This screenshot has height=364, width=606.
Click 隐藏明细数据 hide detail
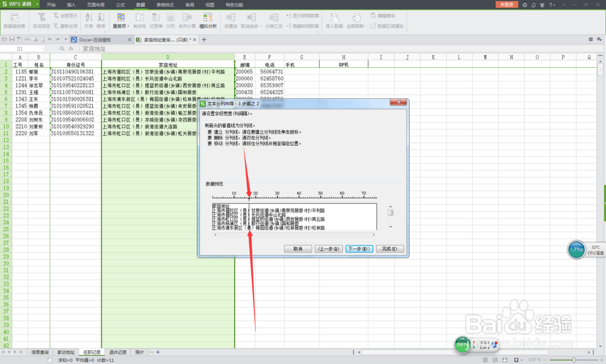tap(302, 26)
